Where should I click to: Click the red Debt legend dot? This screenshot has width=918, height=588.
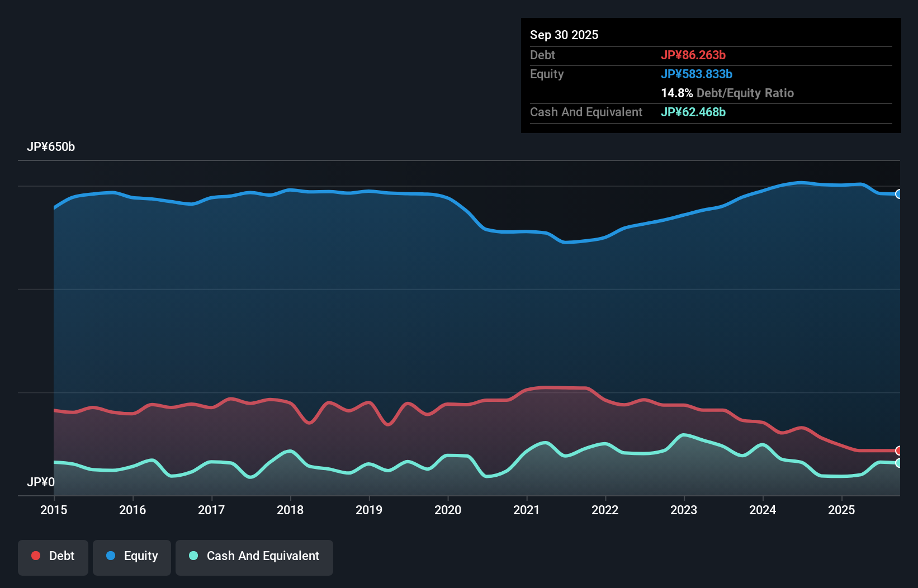pyautogui.click(x=35, y=556)
